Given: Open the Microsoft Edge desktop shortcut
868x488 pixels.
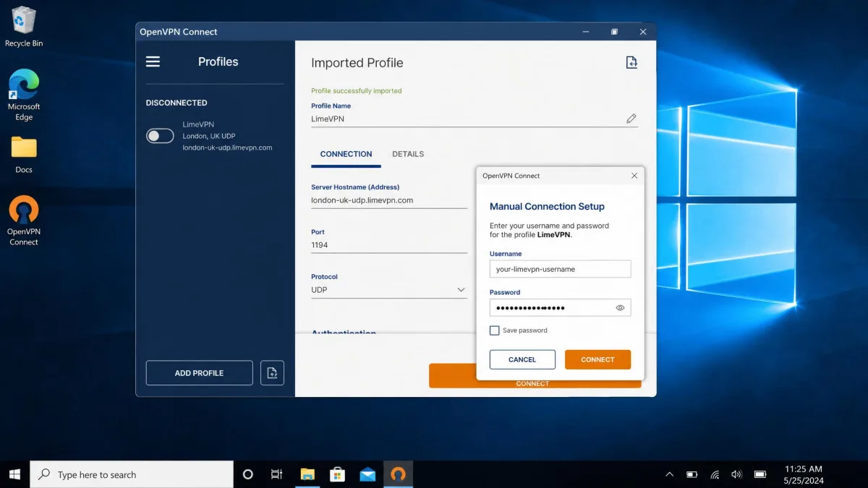Looking at the screenshot, I should pos(24,95).
